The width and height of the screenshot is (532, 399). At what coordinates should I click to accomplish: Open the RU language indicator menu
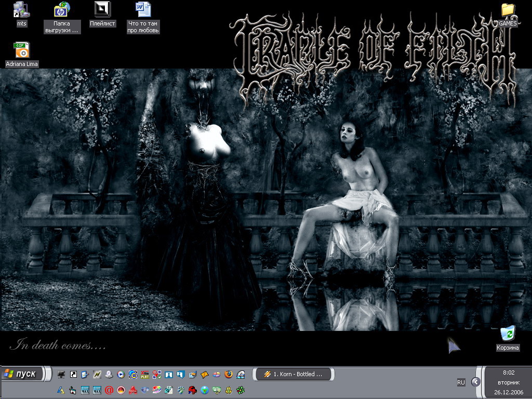pos(461,382)
